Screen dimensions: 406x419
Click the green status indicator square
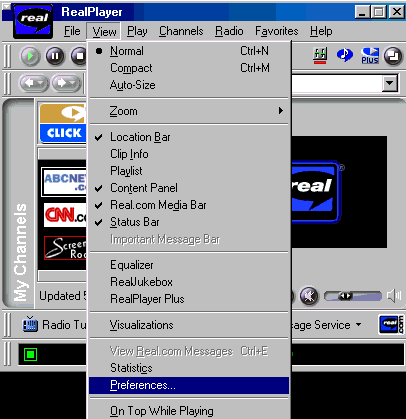pos(31,354)
